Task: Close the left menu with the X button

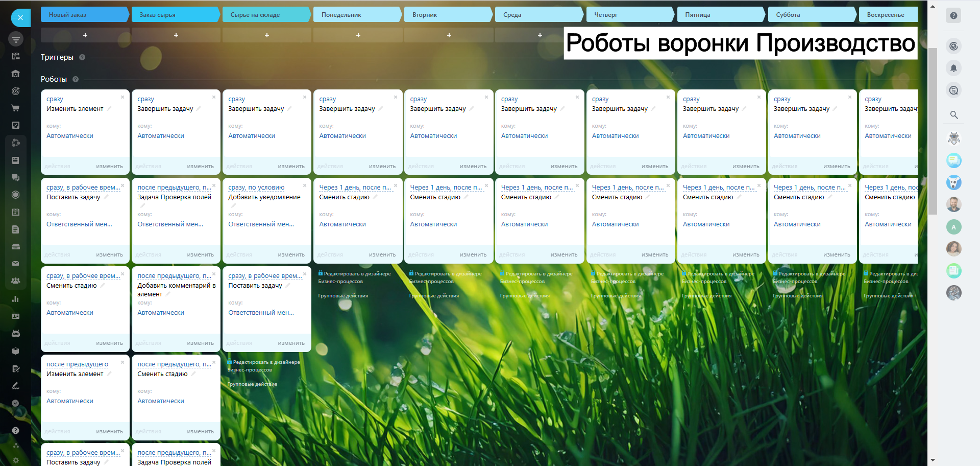Action: pyautogui.click(x=20, y=18)
